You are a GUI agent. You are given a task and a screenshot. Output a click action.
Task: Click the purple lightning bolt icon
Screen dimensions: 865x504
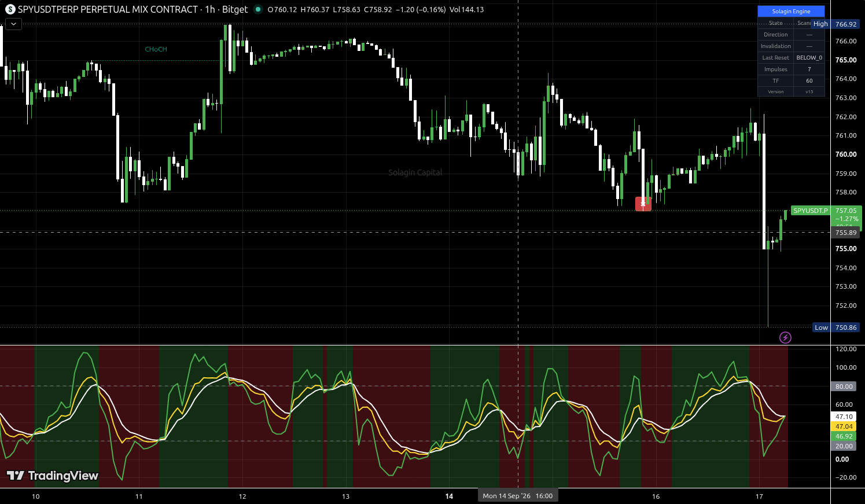click(x=785, y=337)
